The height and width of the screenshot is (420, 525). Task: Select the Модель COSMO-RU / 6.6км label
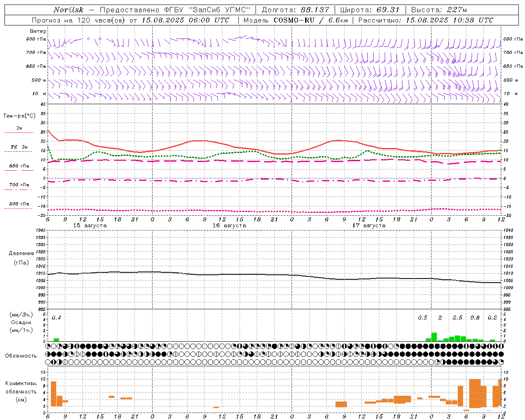(x=296, y=20)
